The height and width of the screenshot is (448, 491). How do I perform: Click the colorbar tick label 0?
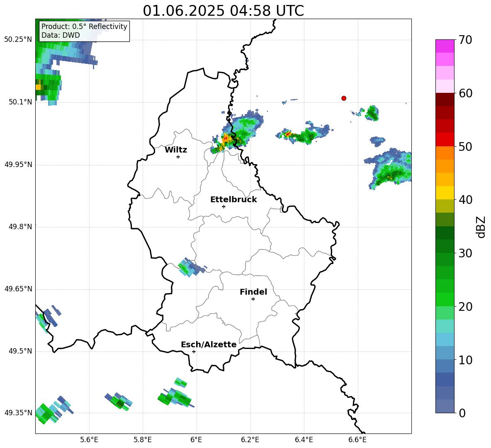click(462, 413)
